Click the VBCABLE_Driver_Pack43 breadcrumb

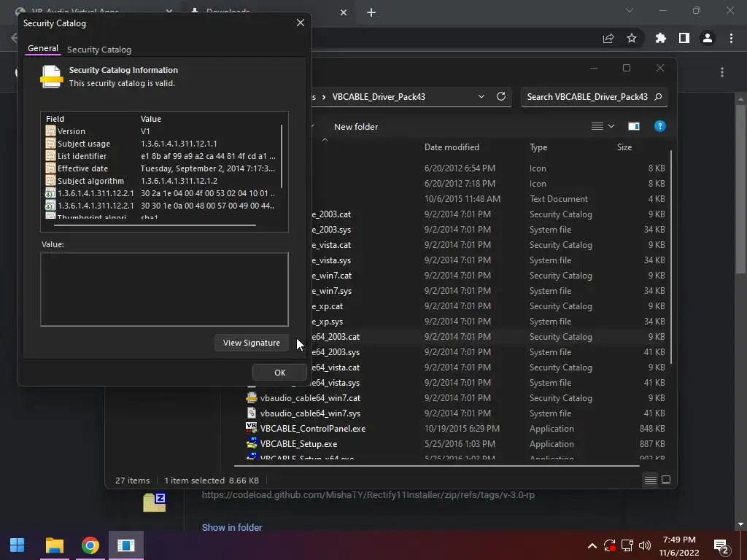click(x=379, y=97)
